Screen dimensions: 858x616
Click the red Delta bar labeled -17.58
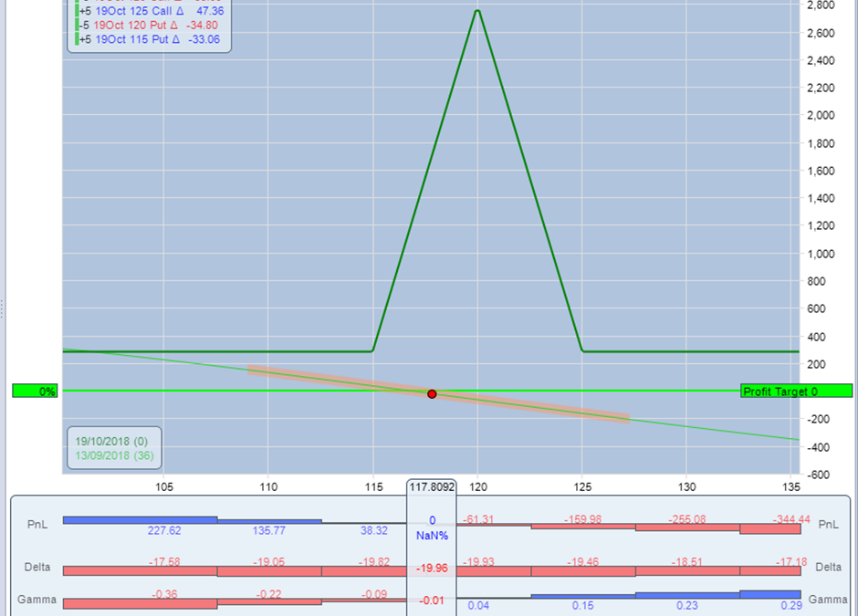click(x=140, y=571)
